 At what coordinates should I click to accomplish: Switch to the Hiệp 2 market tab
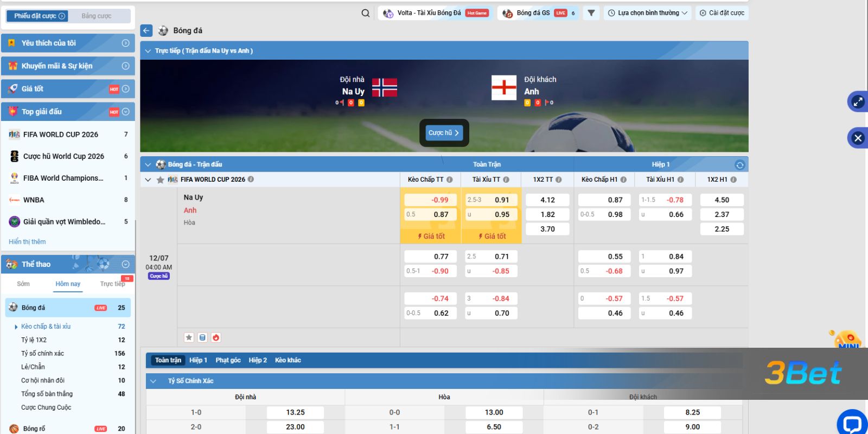tap(258, 360)
